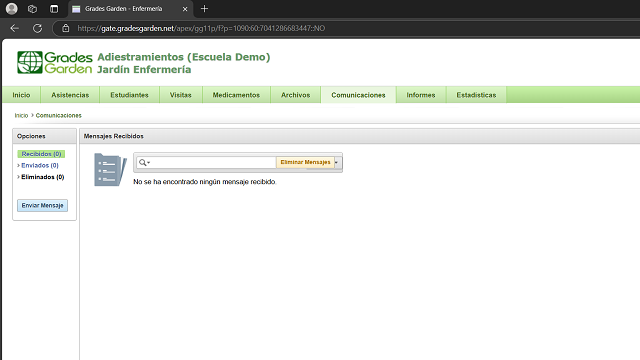Viewport: 640px width, 360px height.
Task: Open the Informes tab
Action: tap(421, 95)
